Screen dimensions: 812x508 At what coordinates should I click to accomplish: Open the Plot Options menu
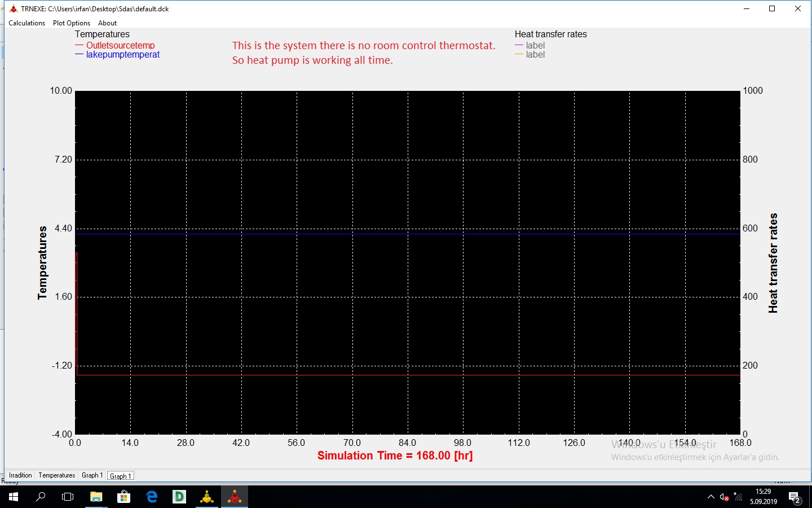pyautogui.click(x=72, y=23)
